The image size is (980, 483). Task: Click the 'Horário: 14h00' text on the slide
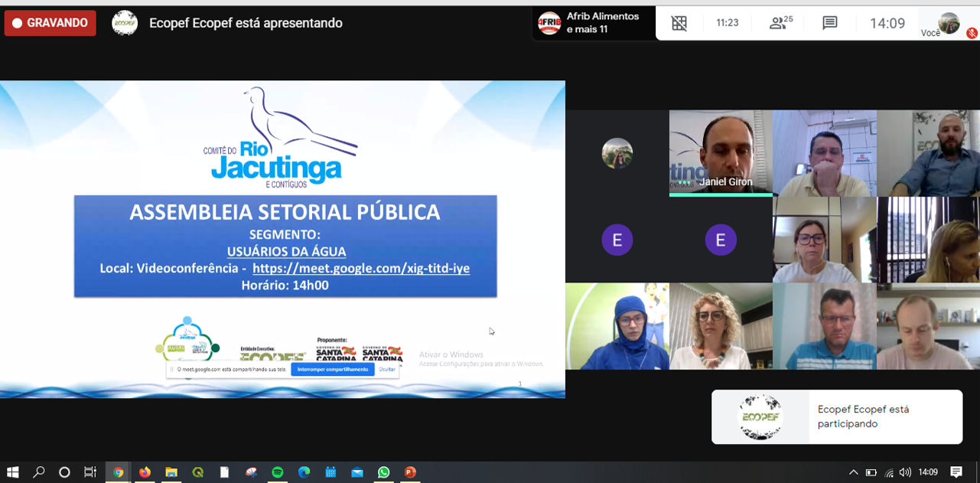285,286
